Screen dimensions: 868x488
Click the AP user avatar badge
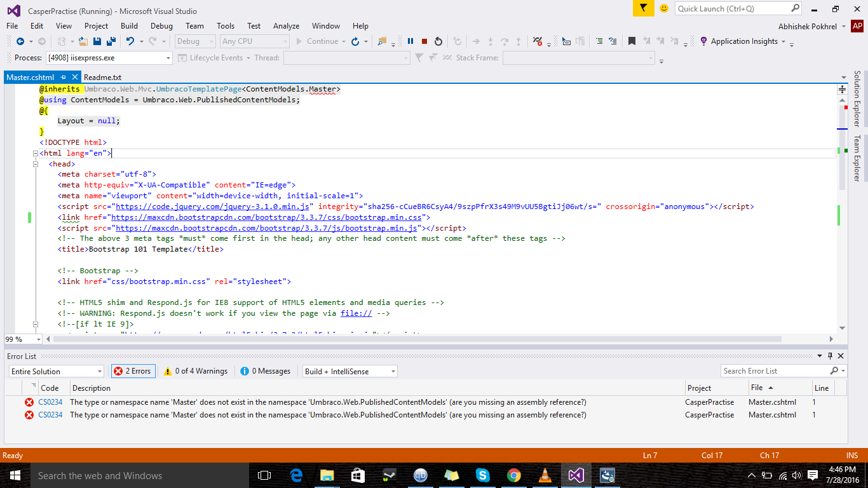857,26
